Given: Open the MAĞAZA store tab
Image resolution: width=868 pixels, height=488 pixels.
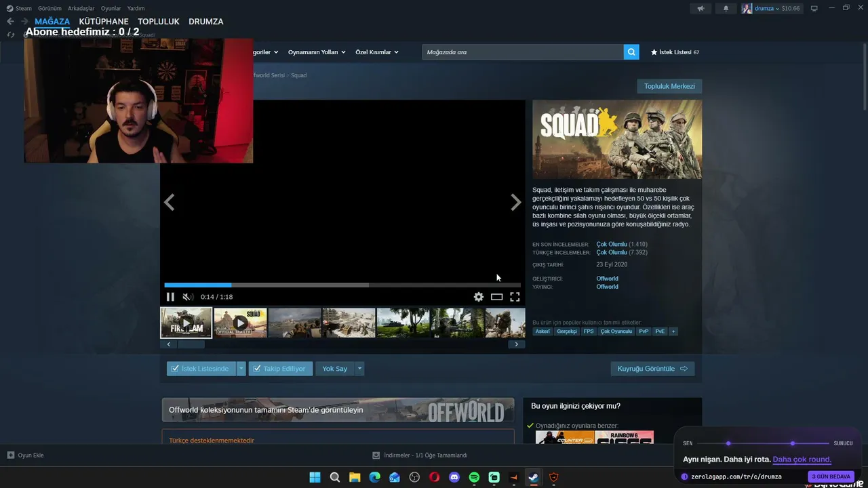Looking at the screenshot, I should click(52, 22).
